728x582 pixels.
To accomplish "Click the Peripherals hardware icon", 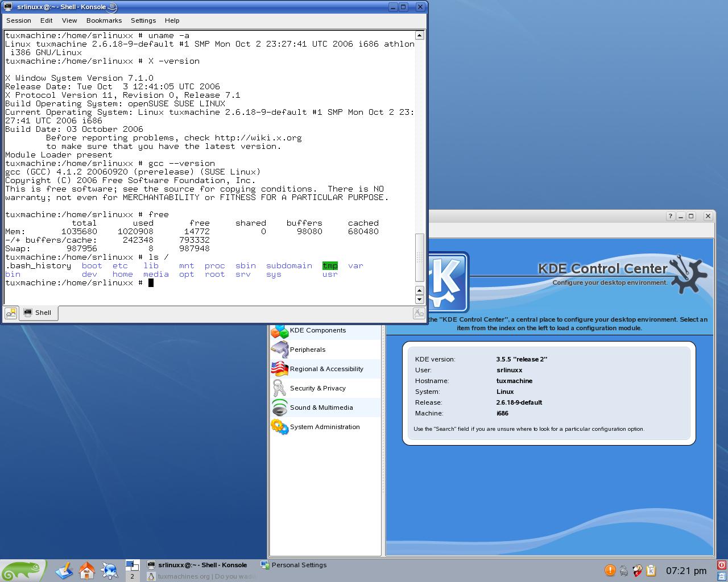I will click(x=279, y=350).
